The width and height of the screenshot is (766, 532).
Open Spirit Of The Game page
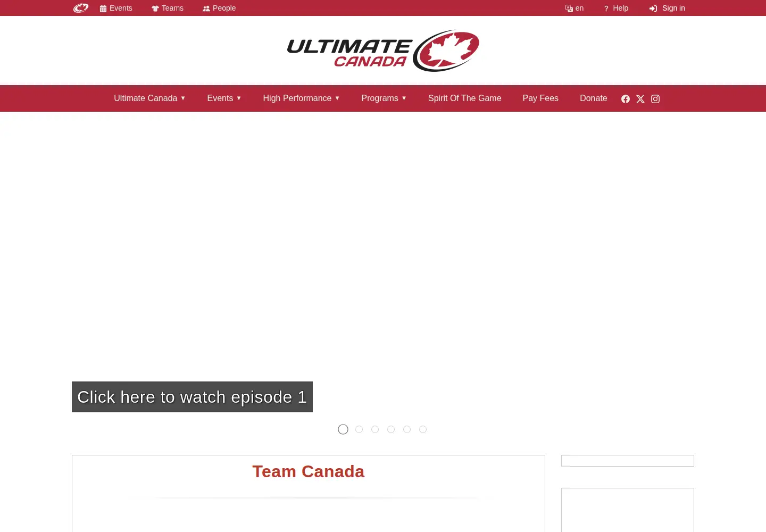(464, 98)
